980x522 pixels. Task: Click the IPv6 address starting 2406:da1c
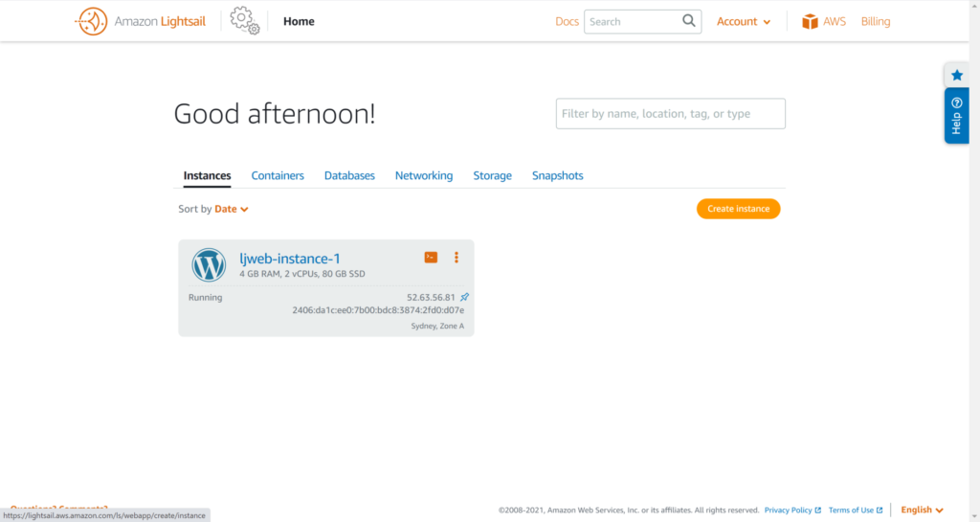[x=378, y=310]
